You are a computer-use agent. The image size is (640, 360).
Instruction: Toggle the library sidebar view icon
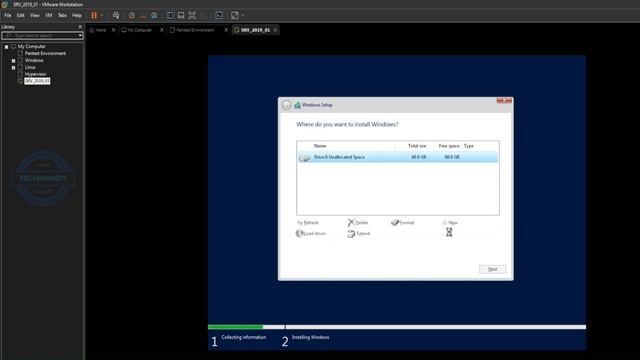[170, 16]
